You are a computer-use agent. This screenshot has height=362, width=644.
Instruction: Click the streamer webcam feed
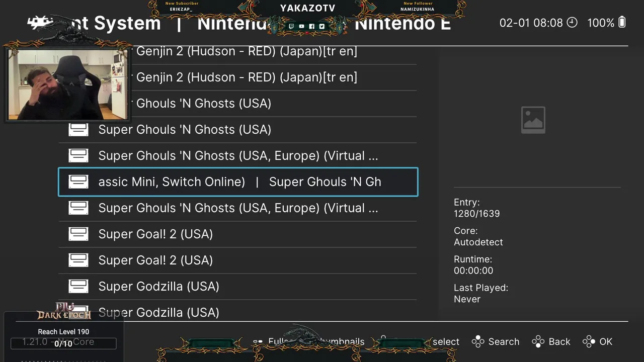[x=67, y=83]
